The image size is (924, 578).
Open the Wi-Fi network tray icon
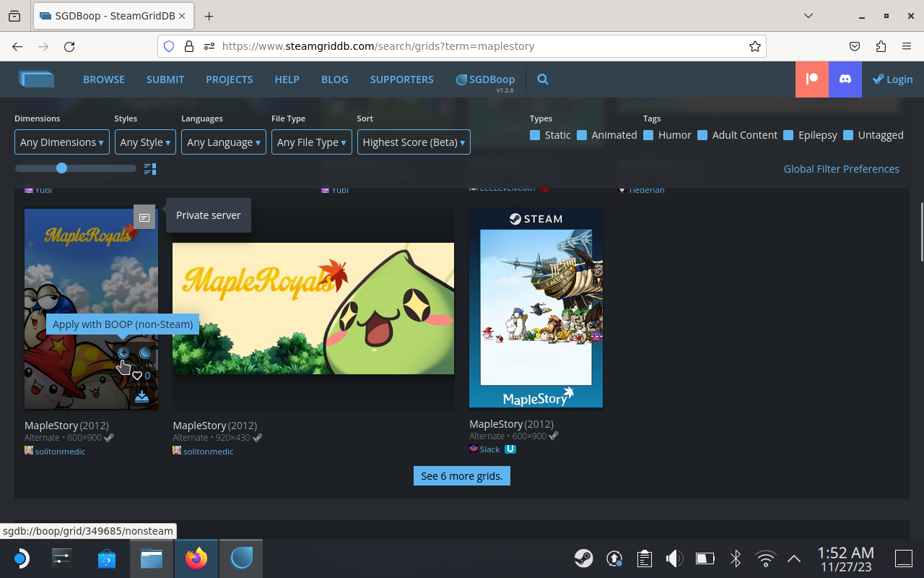[x=765, y=558]
